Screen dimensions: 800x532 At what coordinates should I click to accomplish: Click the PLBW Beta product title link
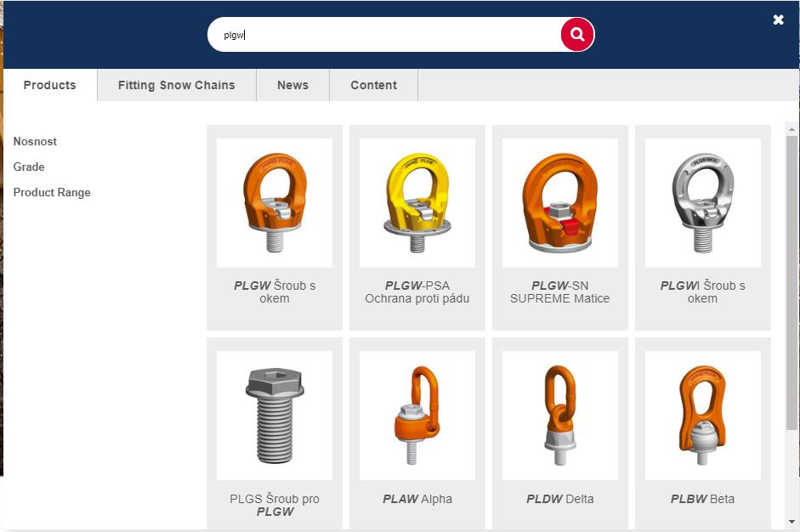(702, 499)
